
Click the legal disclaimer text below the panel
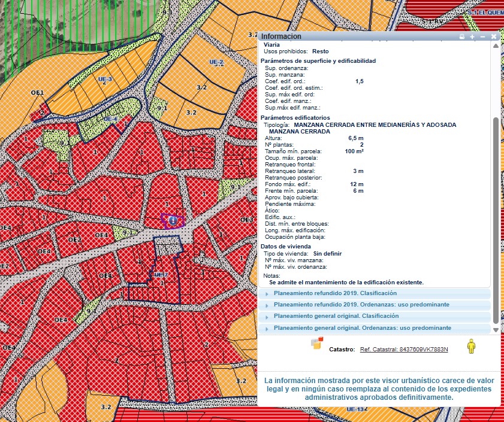pyautogui.click(x=379, y=389)
